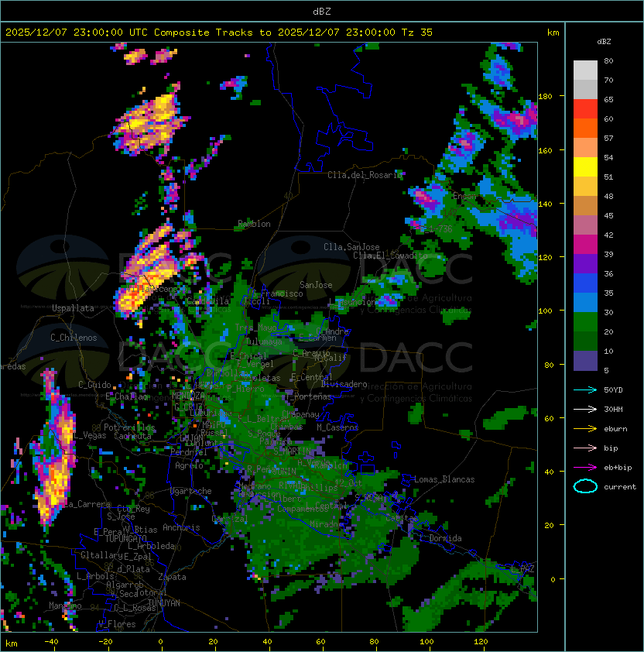Click the 'C_Chilenos' place label
The height and width of the screenshot is (652, 644).
[x=74, y=338]
